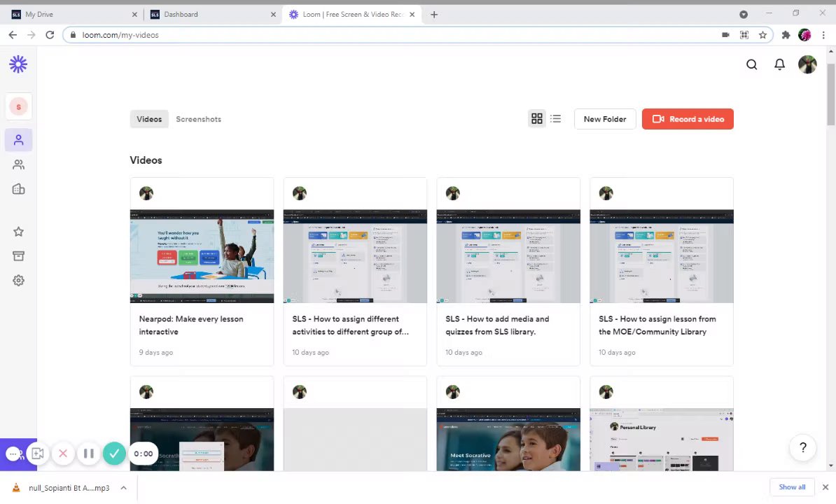Open thumbnail of MOE/Community Library video
Screen dimensions: 836x504
pyautogui.click(x=662, y=255)
